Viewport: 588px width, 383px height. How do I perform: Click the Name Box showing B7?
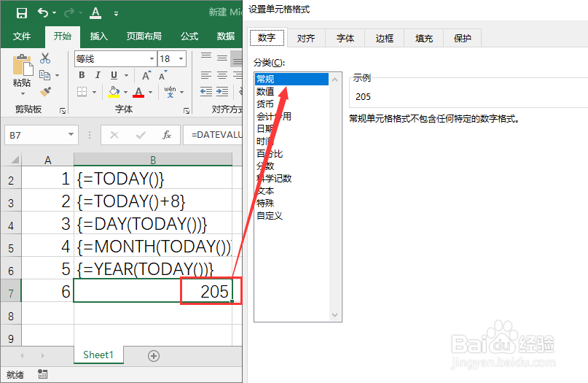click(36, 135)
